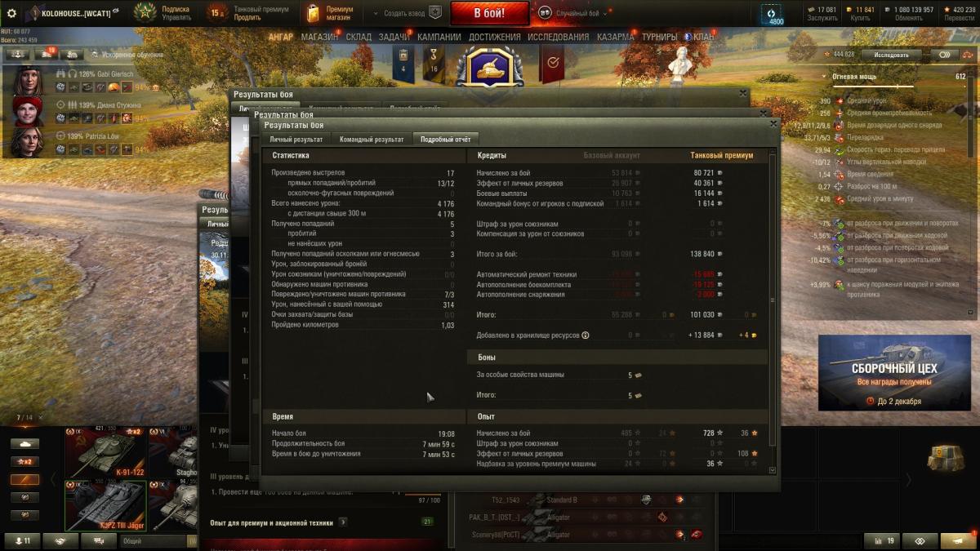Open crew member Gabi Giersch
Viewport: 980px width, 551px height.
[82, 80]
